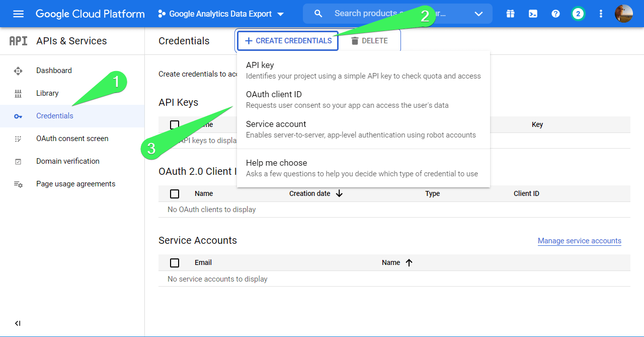Click the Service Accounts section heading

tap(198, 240)
